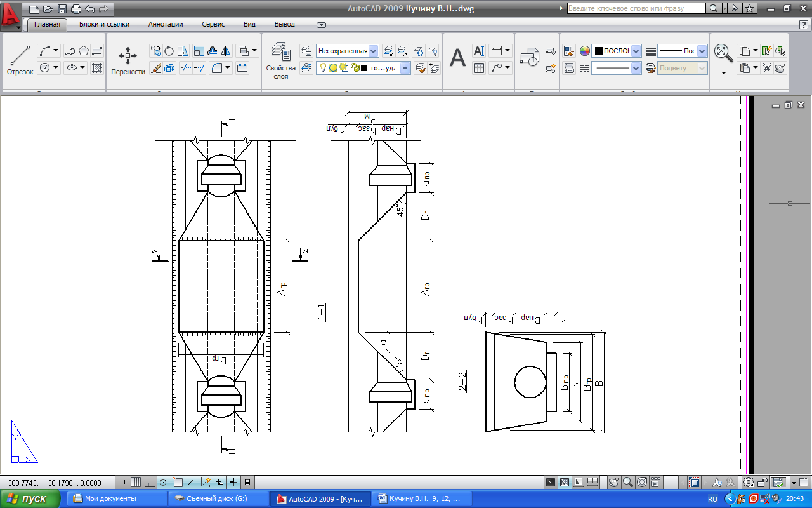Screen dimensions: 812x508
Task: Open the ПОСЛОЮ color dropdown
Action: [x=636, y=51]
